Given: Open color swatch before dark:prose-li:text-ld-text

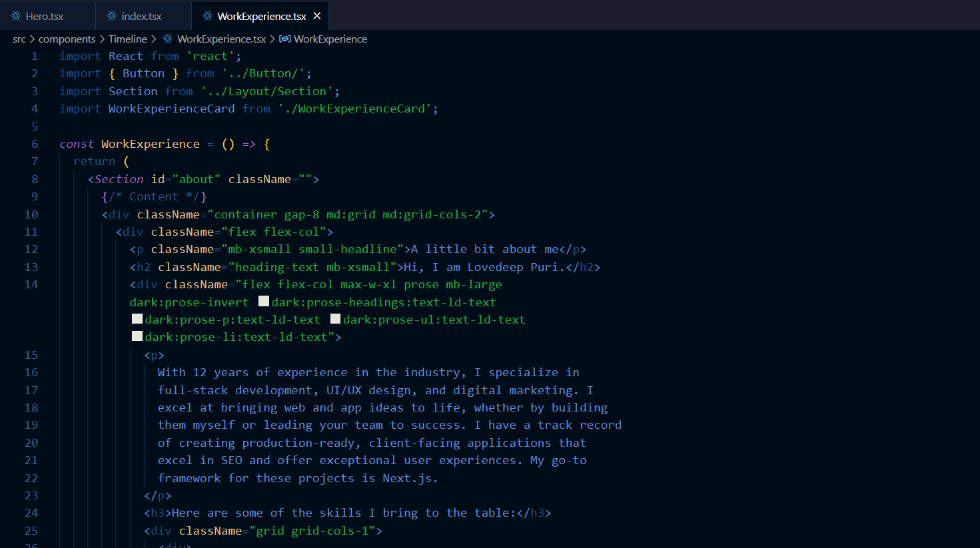Looking at the screenshot, I should [x=137, y=336].
